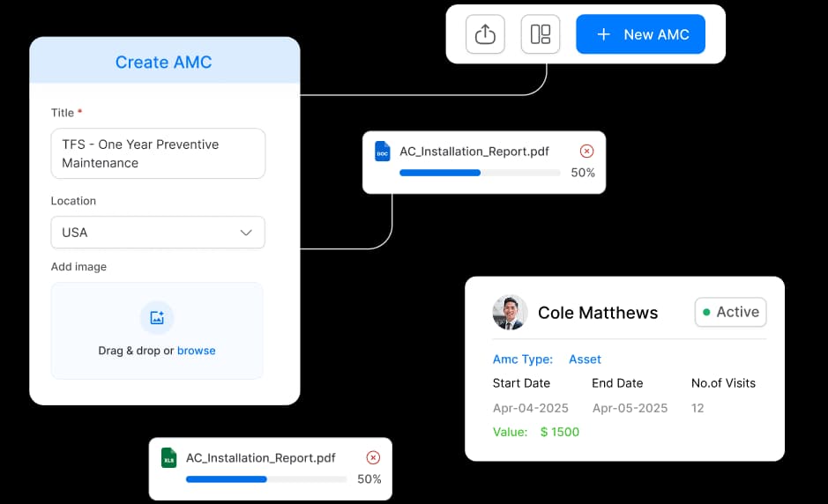Click the 50% text on the DOC upload
The width and height of the screenshot is (828, 504).
[583, 173]
